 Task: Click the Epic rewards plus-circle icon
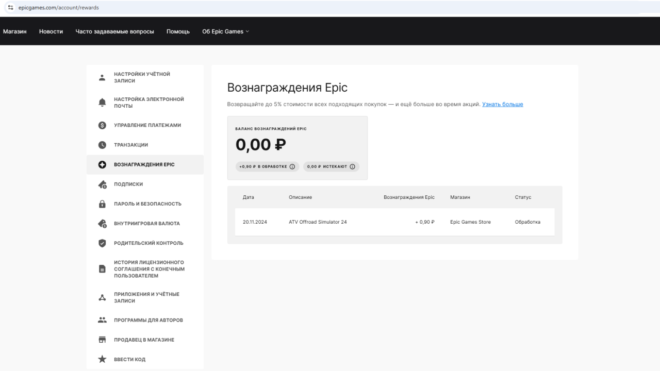point(102,165)
